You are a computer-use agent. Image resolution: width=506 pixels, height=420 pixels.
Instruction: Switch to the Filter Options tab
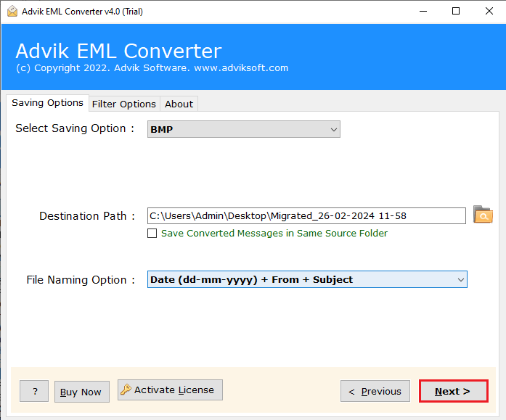124,104
